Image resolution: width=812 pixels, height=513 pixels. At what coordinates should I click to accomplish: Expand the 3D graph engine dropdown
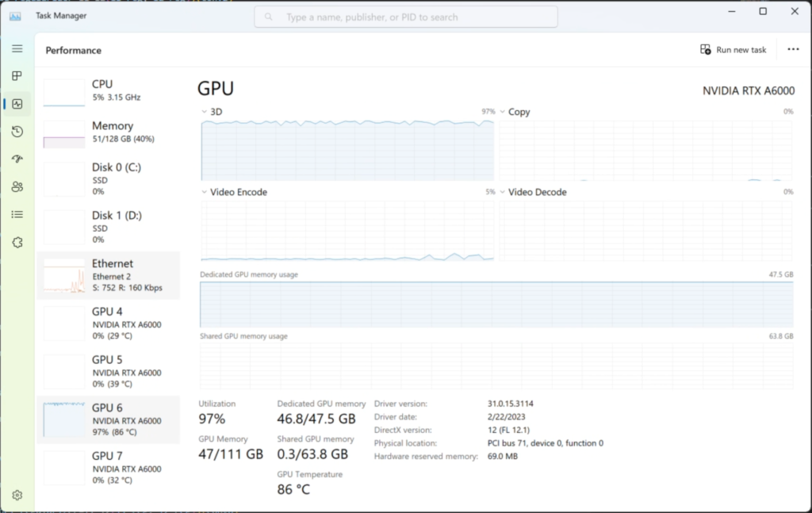pos(205,112)
